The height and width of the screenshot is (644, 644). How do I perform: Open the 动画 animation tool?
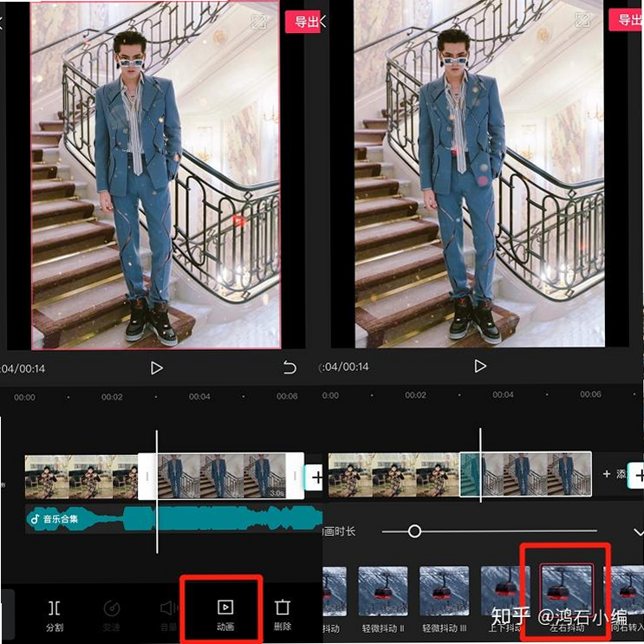coord(225,615)
